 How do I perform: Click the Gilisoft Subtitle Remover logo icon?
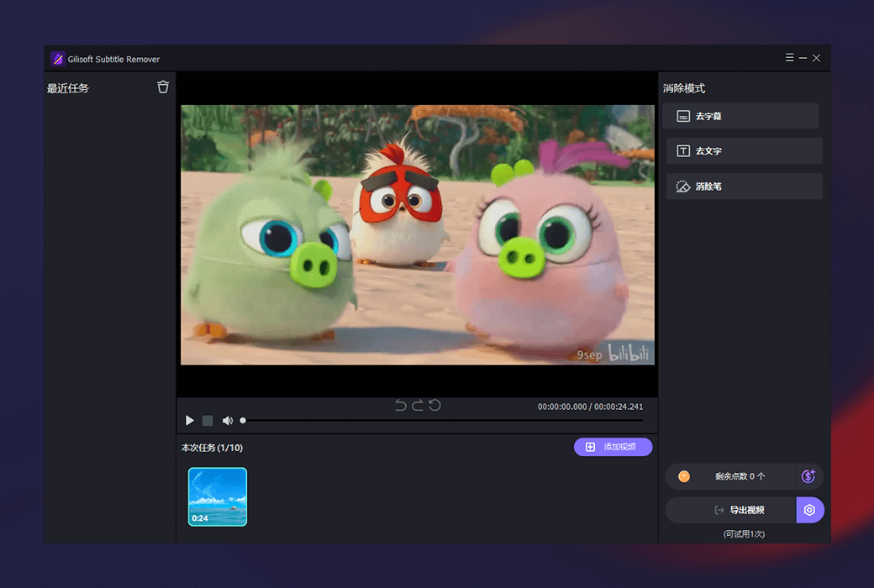(57, 59)
